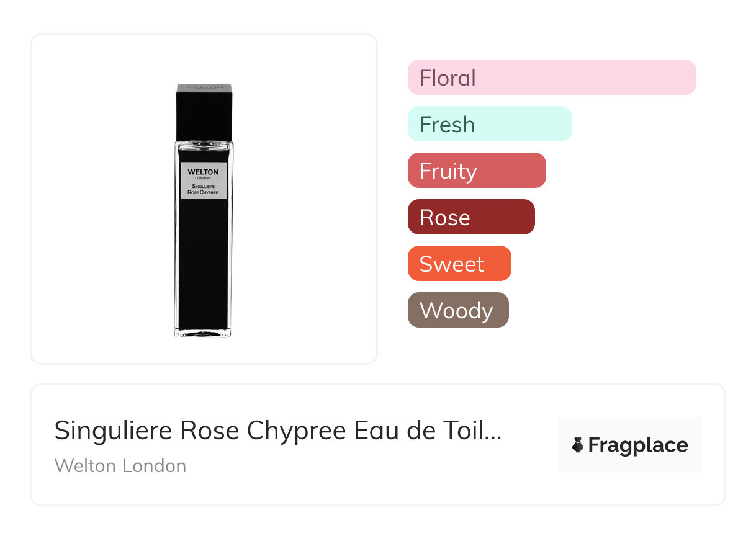Select the Fresh accord bar
This screenshot has width=756, height=536.
[x=489, y=124]
